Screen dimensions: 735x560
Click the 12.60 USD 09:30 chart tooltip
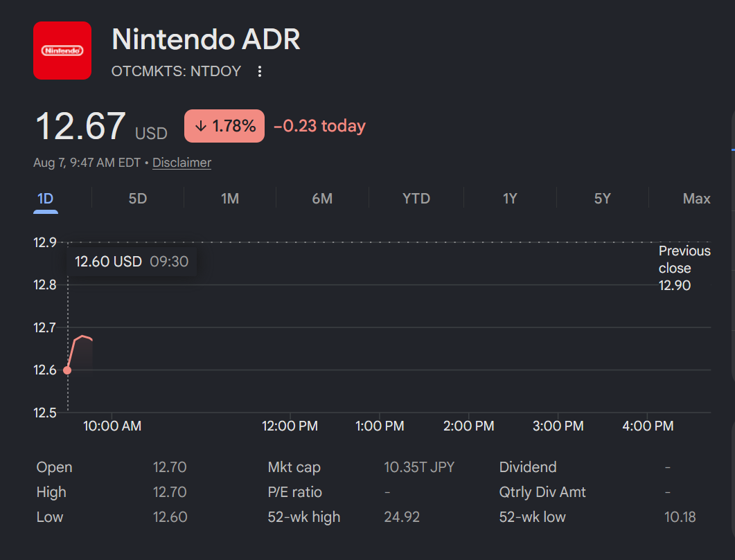point(131,261)
